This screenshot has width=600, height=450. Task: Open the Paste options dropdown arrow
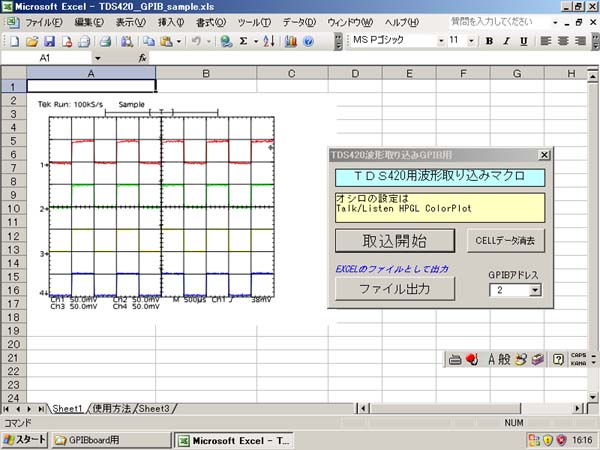[178, 41]
